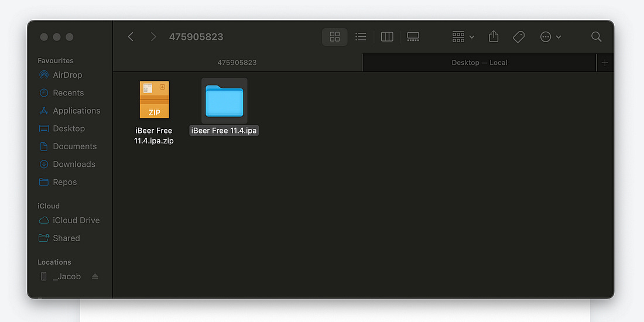Open AirDrop in the sidebar

60,75
